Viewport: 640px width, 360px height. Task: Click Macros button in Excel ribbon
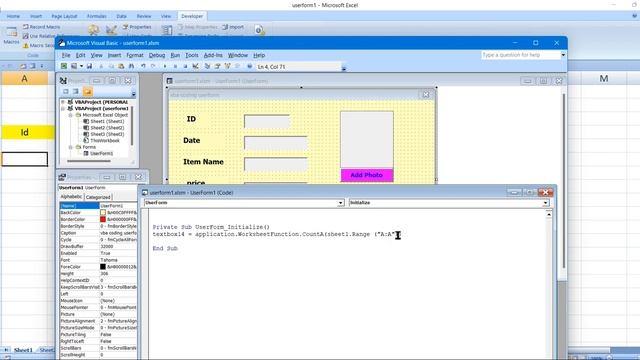(x=11, y=35)
